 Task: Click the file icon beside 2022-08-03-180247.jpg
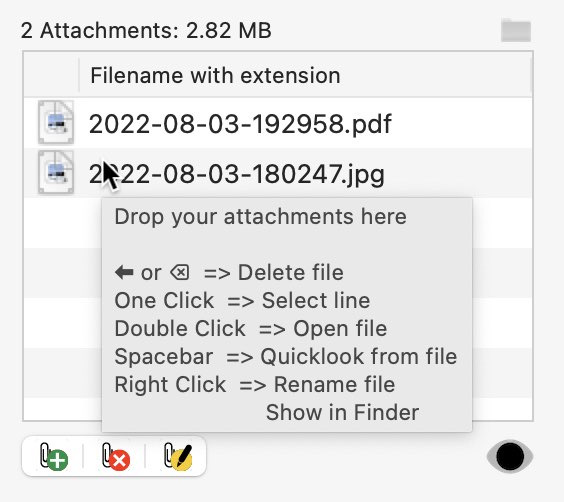click(x=56, y=172)
